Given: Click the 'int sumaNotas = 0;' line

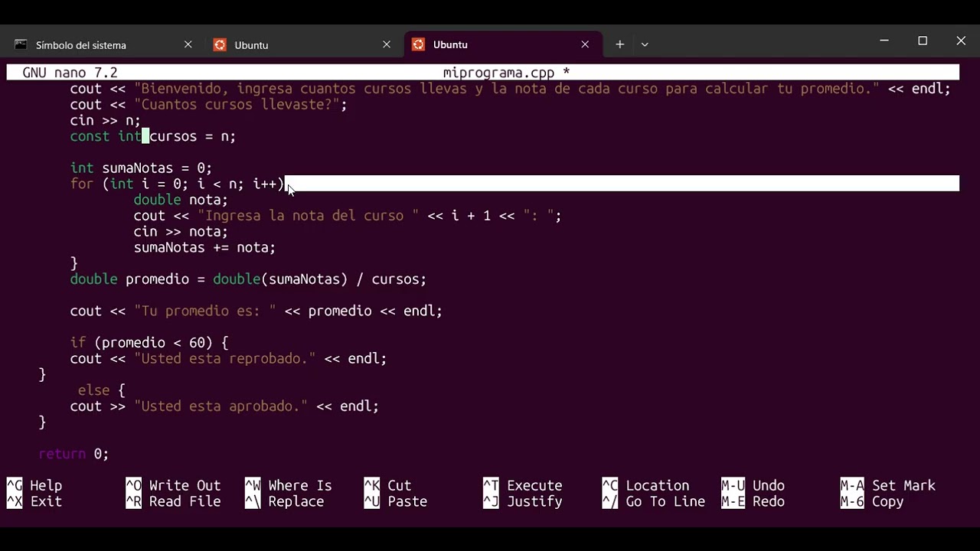Looking at the screenshot, I should tap(141, 168).
